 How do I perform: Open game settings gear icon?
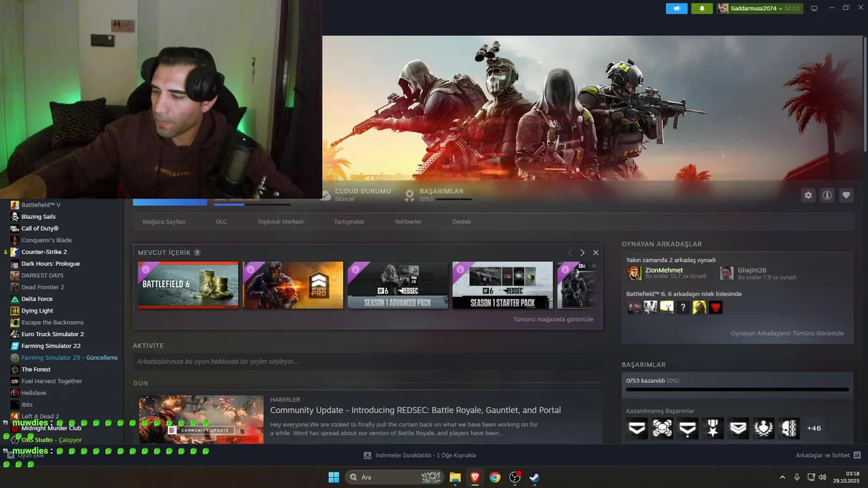pyautogui.click(x=808, y=195)
